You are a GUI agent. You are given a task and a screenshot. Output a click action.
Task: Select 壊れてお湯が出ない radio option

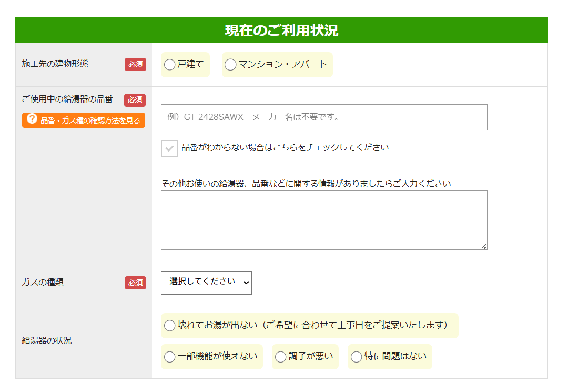pos(170,326)
